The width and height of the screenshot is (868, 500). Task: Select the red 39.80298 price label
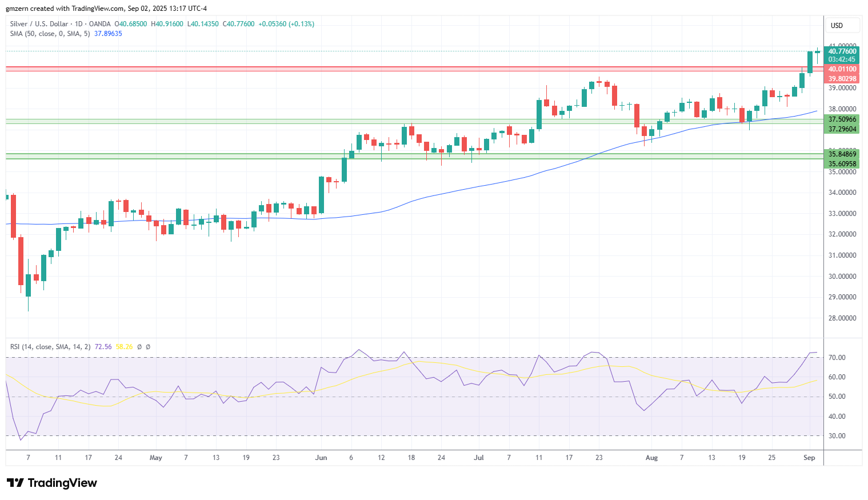click(842, 79)
